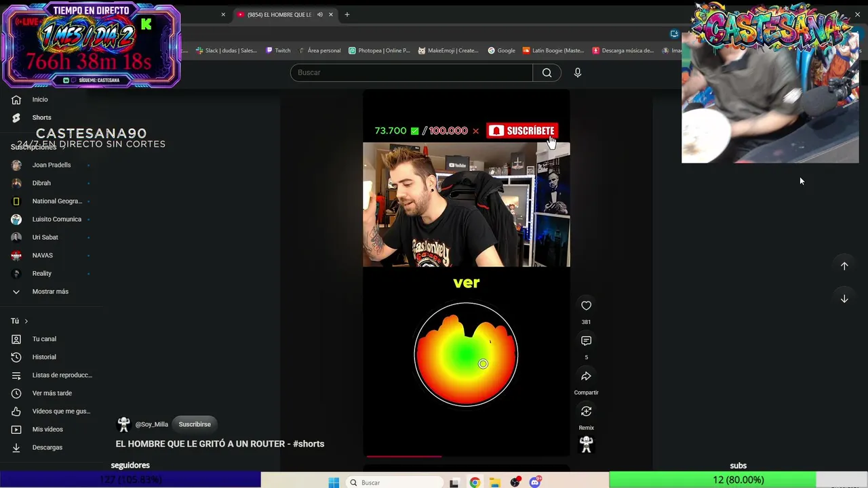
Task: Click the Windows taskbar Buscar search box
Action: point(395,483)
